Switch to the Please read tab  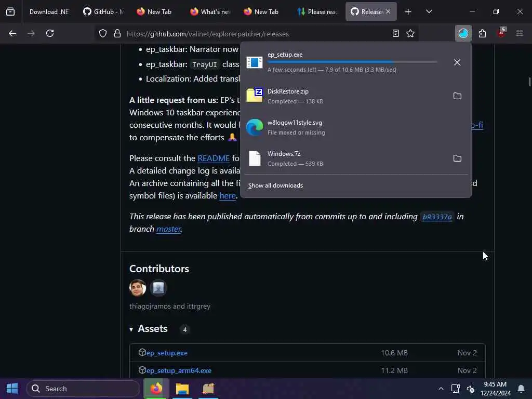[x=317, y=12]
